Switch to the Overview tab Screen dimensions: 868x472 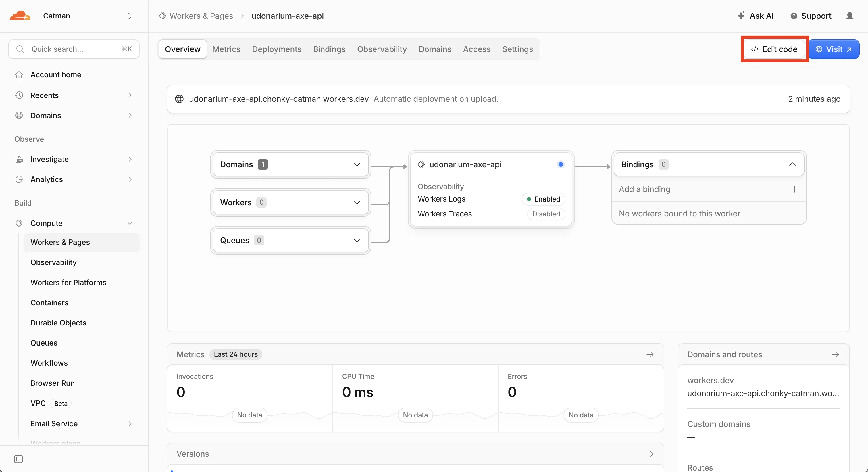(183, 49)
